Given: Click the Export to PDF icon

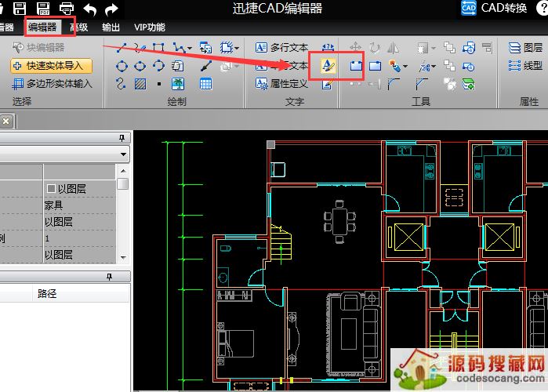Looking at the screenshot, I should (43, 9).
